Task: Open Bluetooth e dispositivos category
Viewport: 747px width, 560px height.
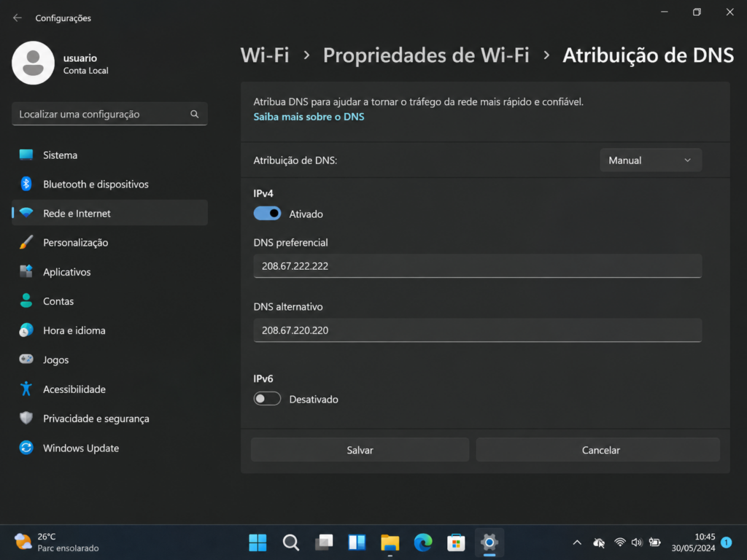Action: click(x=109, y=184)
